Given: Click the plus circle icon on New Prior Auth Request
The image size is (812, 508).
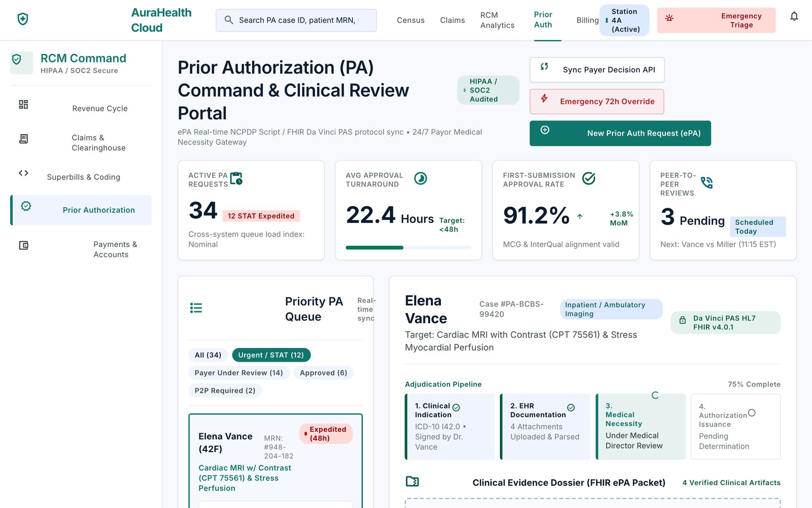Looking at the screenshot, I should click(x=545, y=130).
